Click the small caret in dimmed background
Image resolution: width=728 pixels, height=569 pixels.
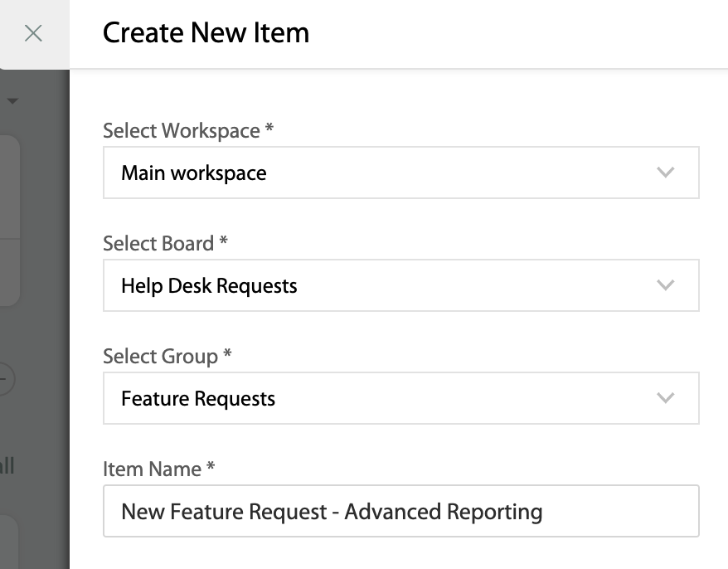tap(13, 101)
